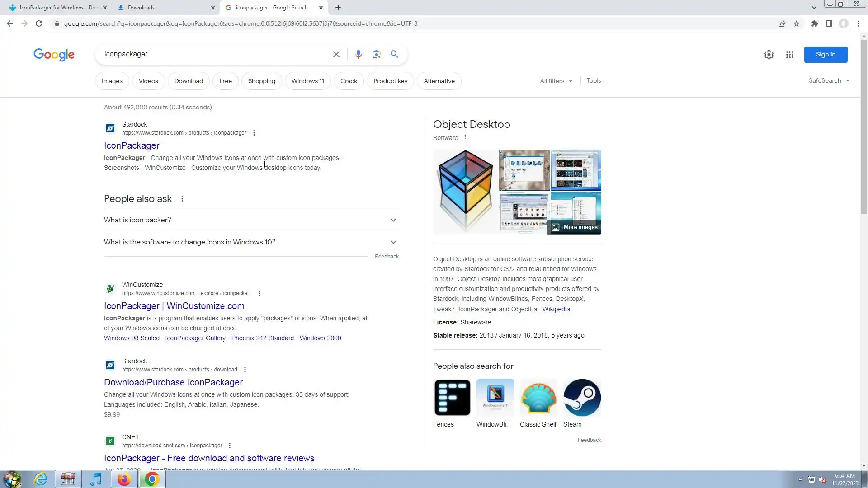Open the All filters dropdown
The width and height of the screenshot is (868, 488).
(556, 81)
